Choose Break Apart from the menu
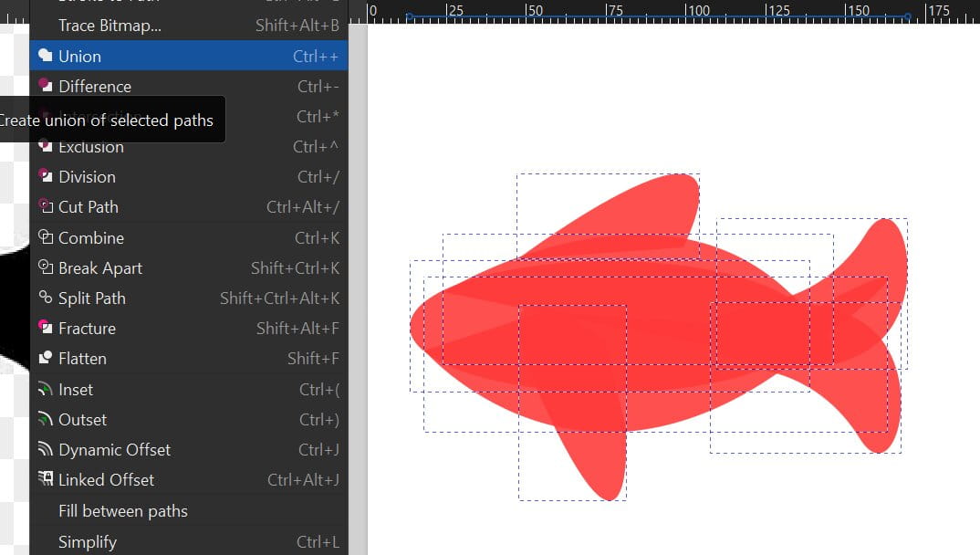Screen dimensions: 980x555 pyautogui.click(x=189, y=268)
